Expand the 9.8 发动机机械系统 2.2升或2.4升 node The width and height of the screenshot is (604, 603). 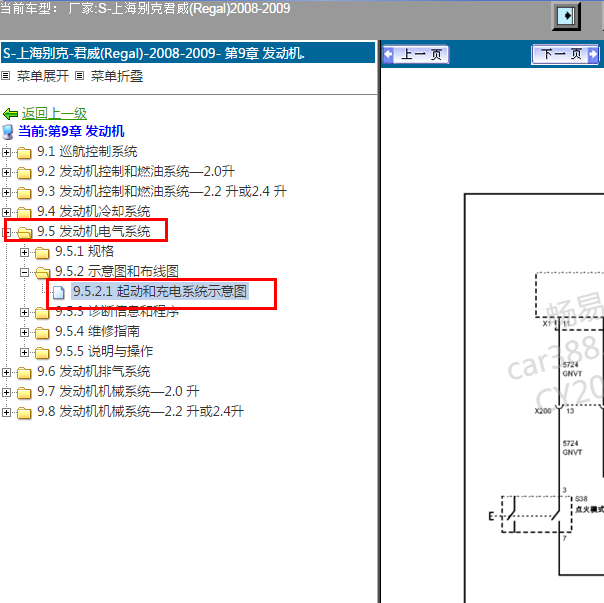pos(6,413)
